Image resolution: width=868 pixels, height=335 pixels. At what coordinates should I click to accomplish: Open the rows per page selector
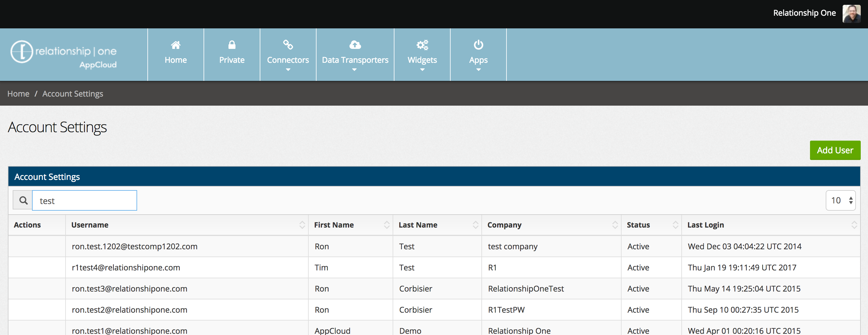841,200
